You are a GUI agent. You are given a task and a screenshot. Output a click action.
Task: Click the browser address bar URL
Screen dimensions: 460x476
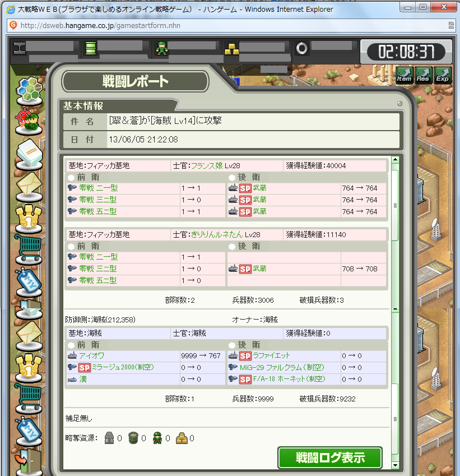[x=100, y=25]
